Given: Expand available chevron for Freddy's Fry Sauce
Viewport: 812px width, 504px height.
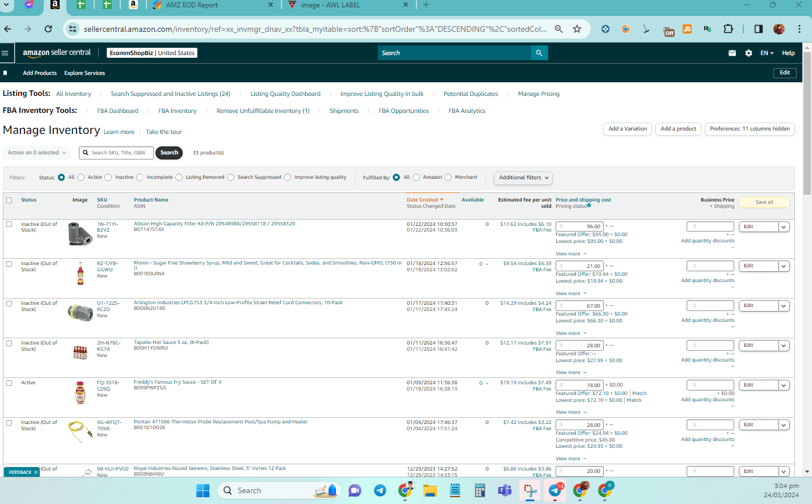Looking at the screenshot, I should coord(487,383).
